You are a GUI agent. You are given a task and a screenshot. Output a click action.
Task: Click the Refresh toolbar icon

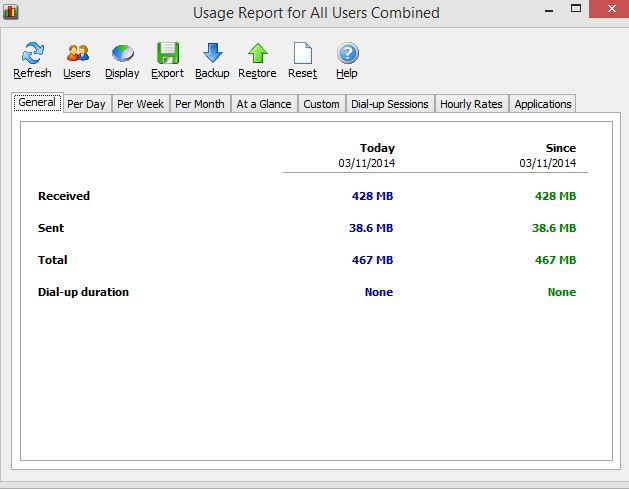[x=32, y=53]
